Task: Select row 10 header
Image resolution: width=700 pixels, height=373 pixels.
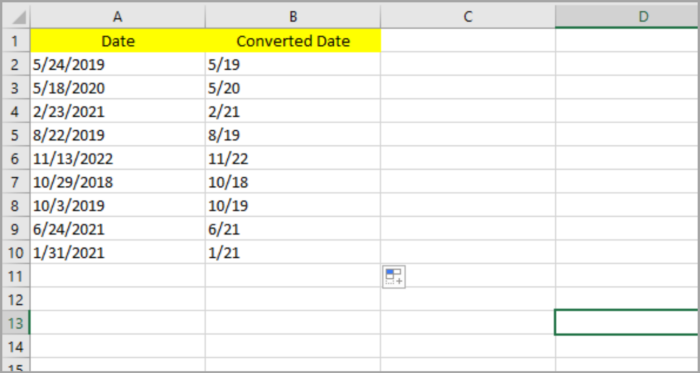Action: tap(16, 252)
